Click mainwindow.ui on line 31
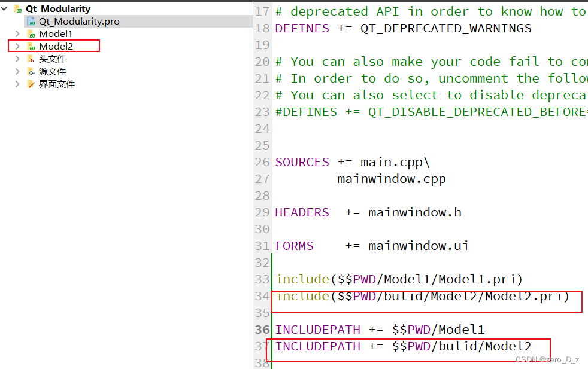 point(419,246)
